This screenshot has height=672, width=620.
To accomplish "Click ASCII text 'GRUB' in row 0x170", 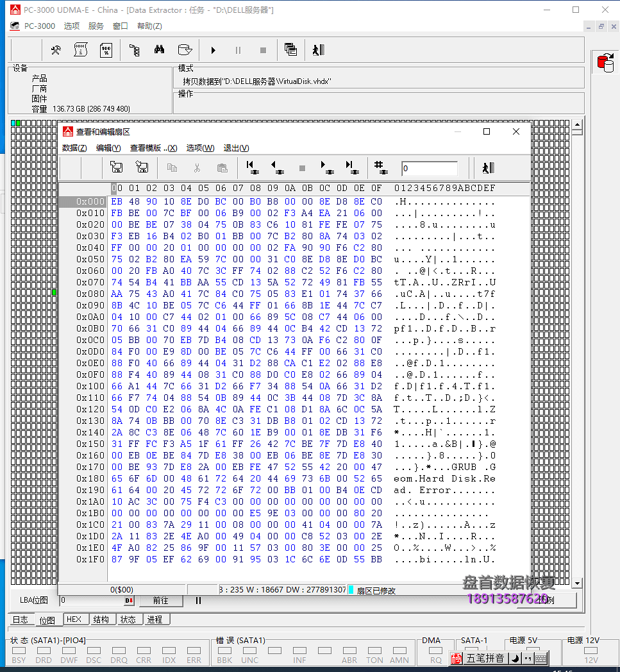I will [464, 467].
